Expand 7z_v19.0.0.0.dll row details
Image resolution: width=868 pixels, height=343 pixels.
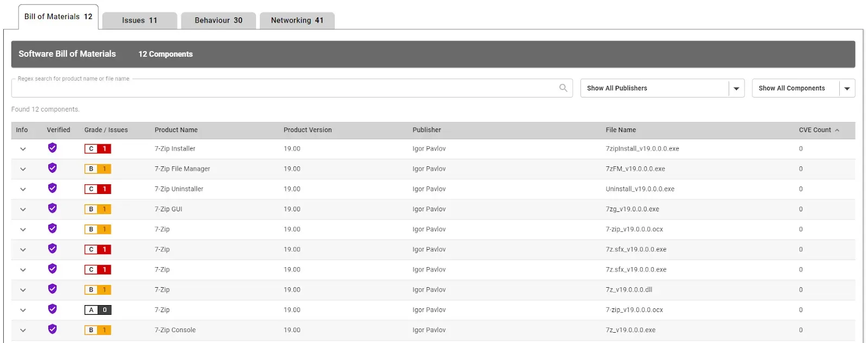tap(23, 290)
